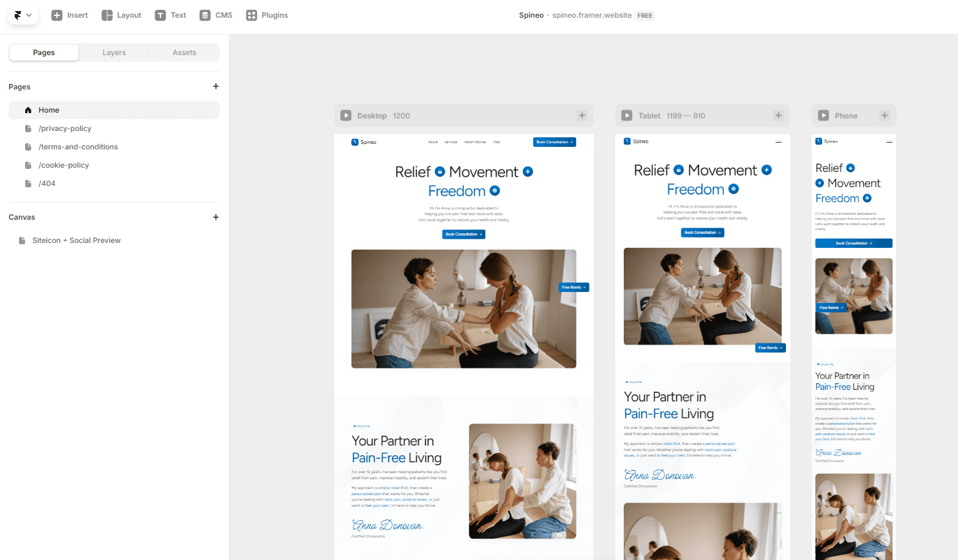Viewport: 958px width, 560px height.
Task: Select the Desktop 1200 breakpoint label
Action: tap(384, 116)
